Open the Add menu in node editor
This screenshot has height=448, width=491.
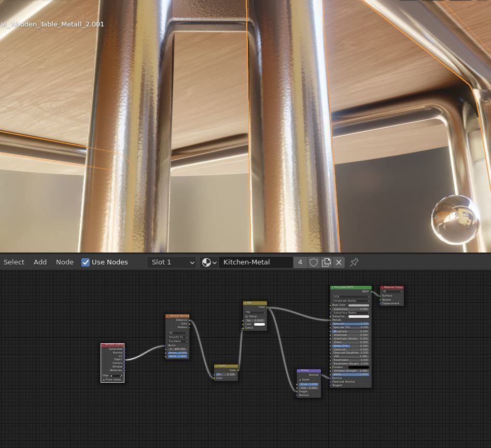click(40, 262)
